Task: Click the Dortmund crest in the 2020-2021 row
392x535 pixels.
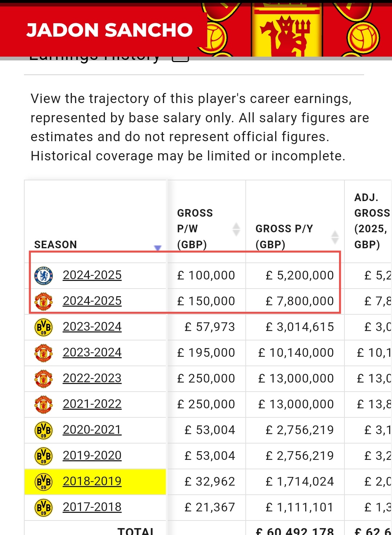Action: (x=44, y=430)
